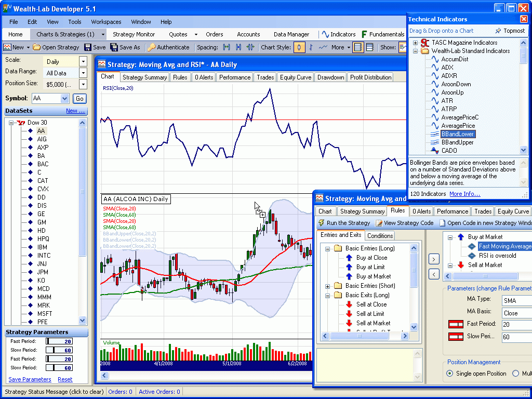Open the Workspaces menu
Screen dimensions: 532x399
pos(106,22)
